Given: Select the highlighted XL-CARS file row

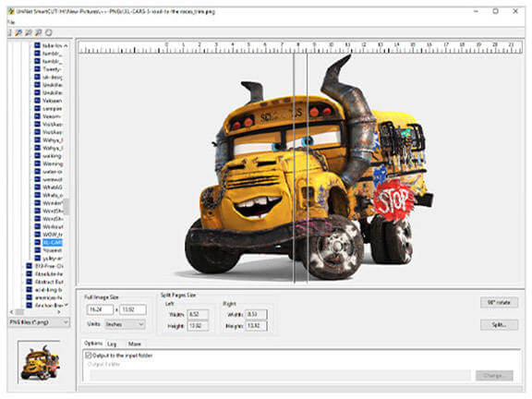Looking at the screenshot, I should point(53,242).
